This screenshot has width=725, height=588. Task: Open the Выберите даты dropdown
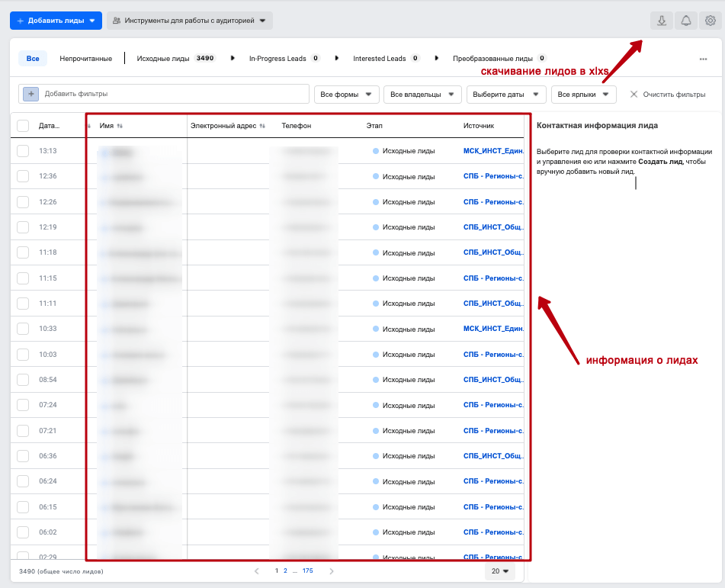click(x=505, y=95)
